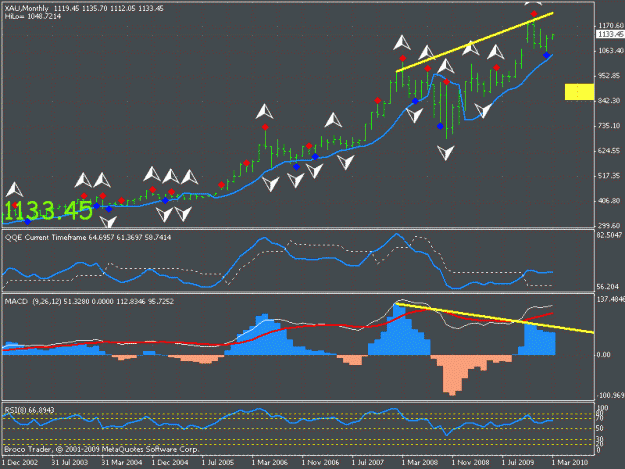Click the 1 Nov 2008 date label

pos(470,463)
